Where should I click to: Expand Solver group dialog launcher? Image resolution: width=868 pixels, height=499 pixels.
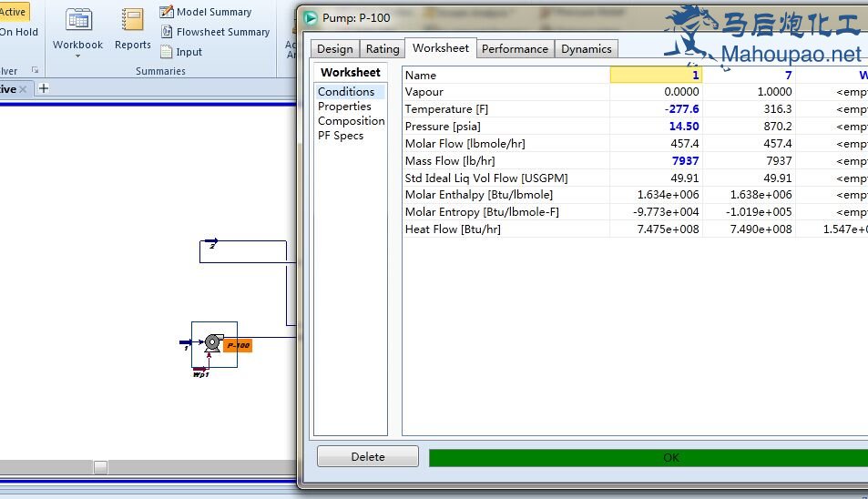[36, 70]
